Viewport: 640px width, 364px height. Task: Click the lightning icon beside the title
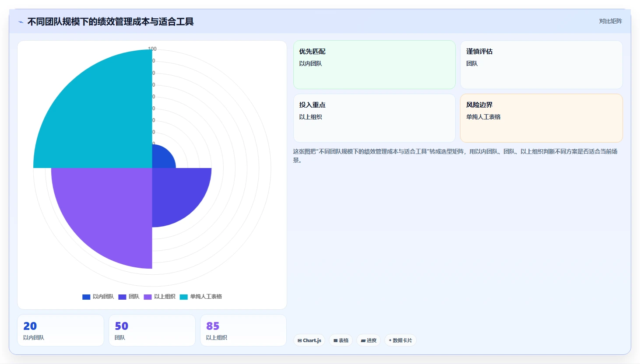[21, 22]
